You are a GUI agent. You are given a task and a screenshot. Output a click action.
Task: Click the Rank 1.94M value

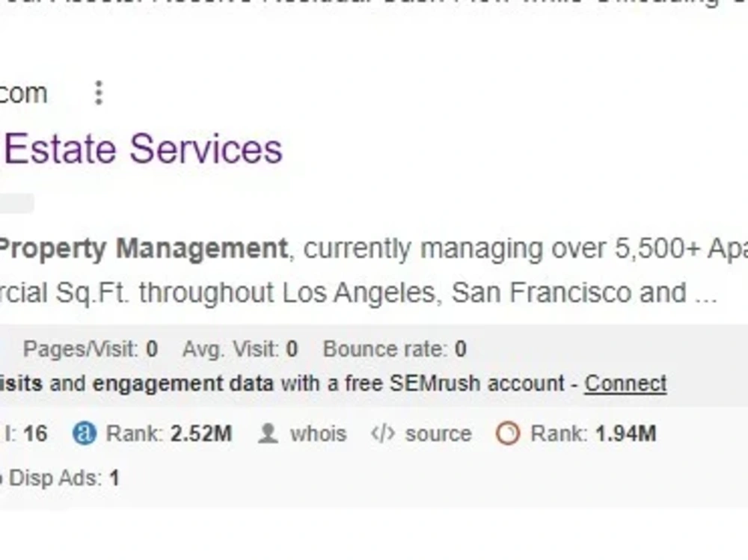[626, 434]
